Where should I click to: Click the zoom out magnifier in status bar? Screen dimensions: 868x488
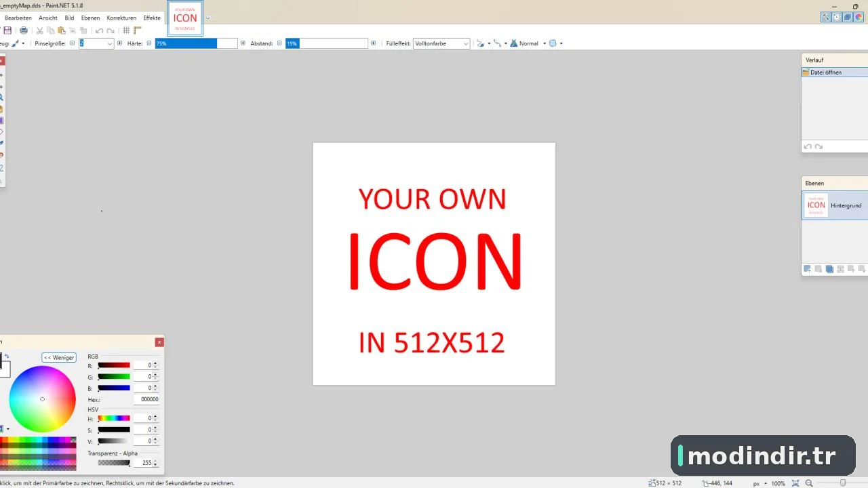[809, 483]
